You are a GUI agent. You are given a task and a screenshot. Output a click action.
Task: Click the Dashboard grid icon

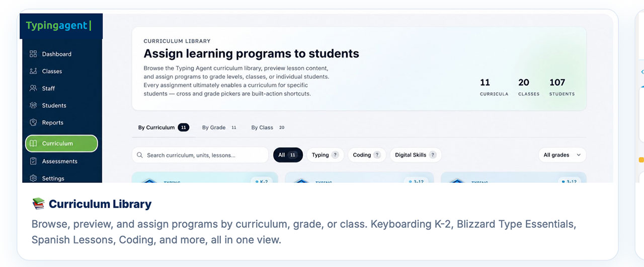33,54
